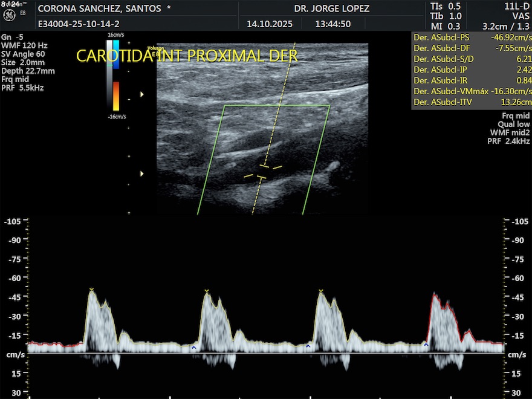Click the DR. JORGE LOPEZ field
532x399 pixels.
click(x=331, y=9)
